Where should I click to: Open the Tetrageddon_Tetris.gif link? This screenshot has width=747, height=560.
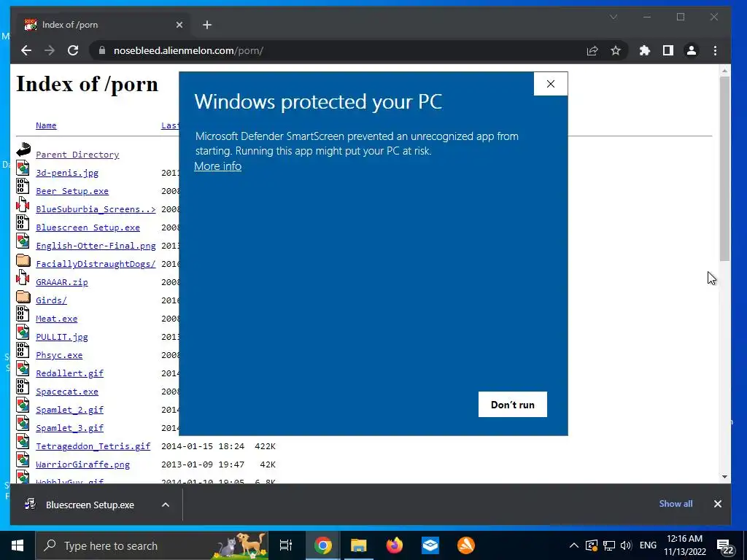tap(93, 446)
